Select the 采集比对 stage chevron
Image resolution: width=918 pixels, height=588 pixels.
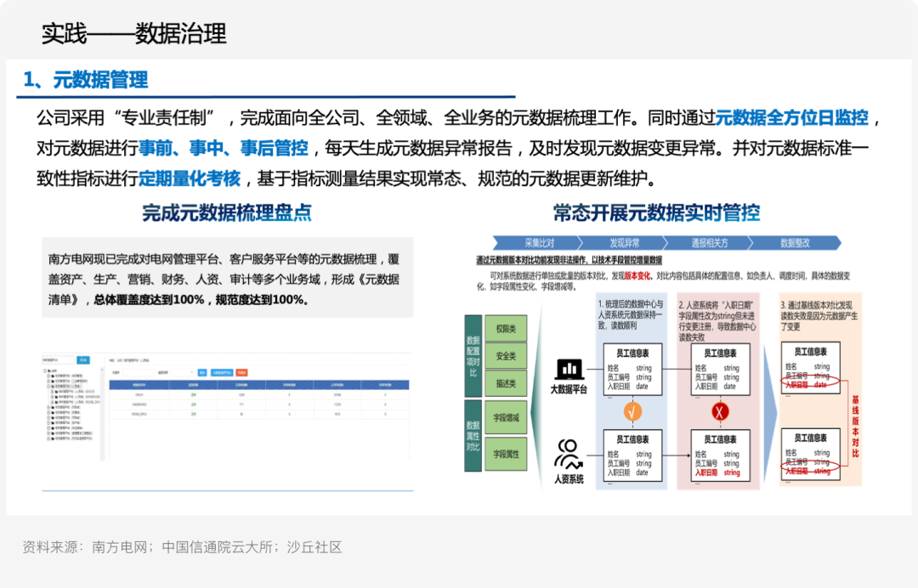[539, 242]
